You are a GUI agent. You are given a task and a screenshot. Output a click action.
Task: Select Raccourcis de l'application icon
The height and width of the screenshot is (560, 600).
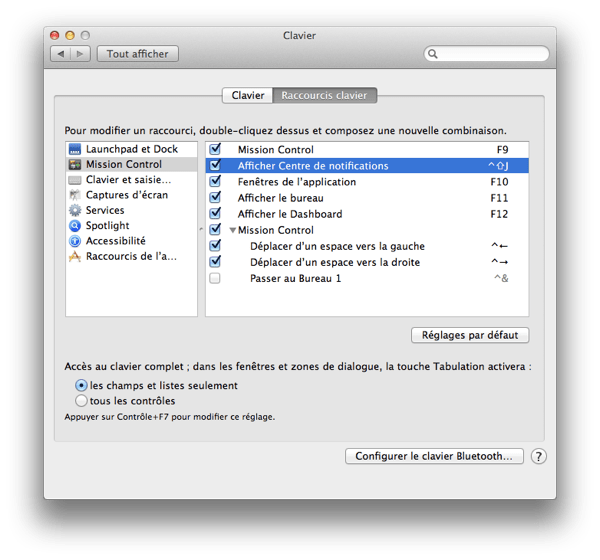point(75,256)
